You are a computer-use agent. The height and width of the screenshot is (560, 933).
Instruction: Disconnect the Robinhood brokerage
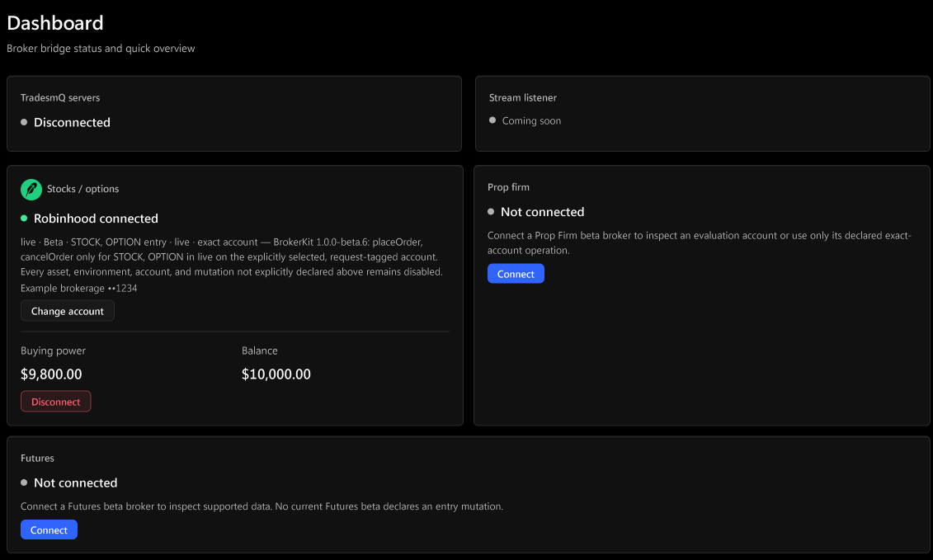click(56, 401)
